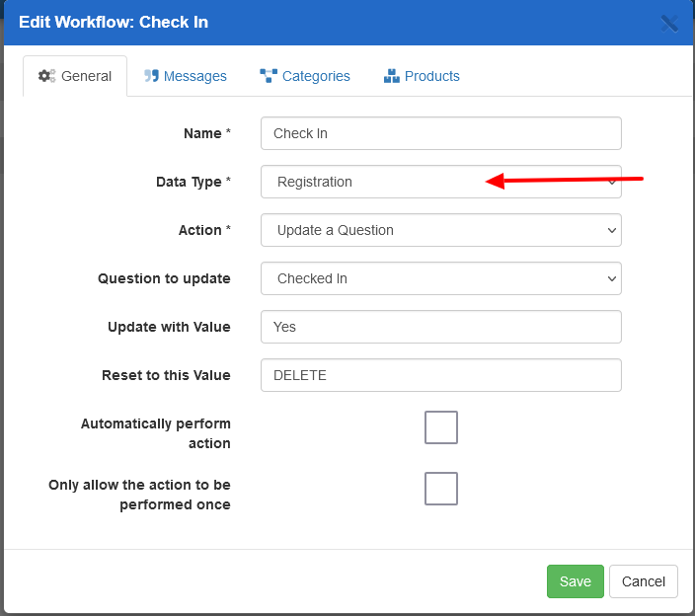This screenshot has width=695, height=616.
Task: Switch to the Messages tab
Action: click(x=194, y=76)
